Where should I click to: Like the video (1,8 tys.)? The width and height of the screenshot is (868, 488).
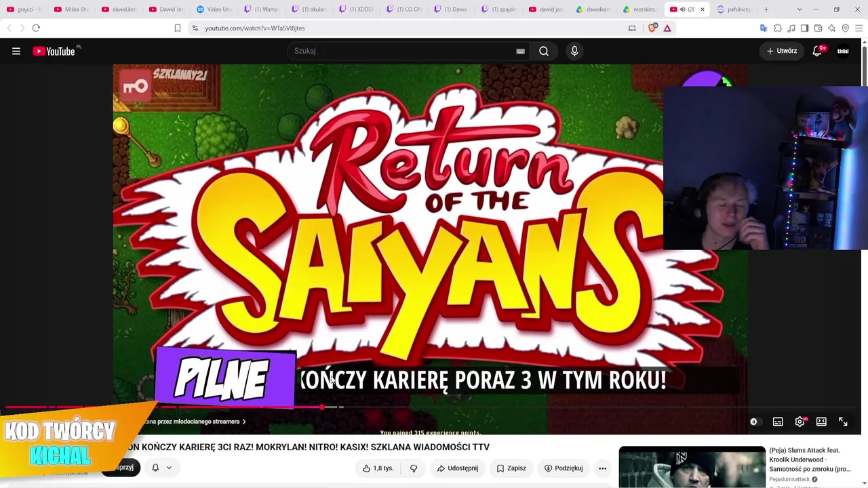pos(378,468)
